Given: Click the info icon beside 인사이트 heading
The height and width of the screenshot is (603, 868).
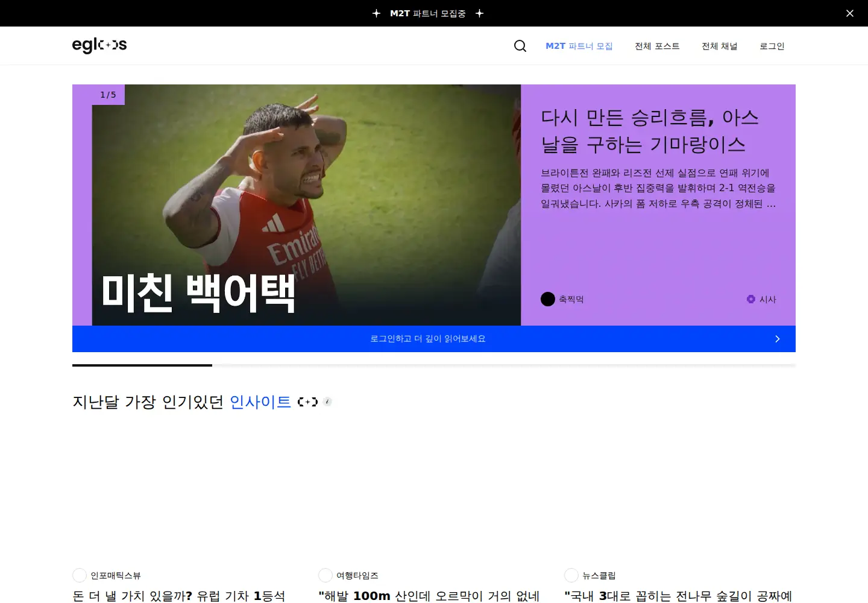Looking at the screenshot, I should point(327,402).
